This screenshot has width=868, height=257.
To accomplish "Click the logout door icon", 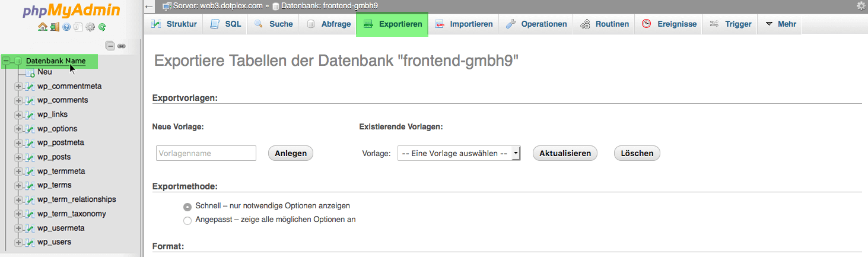I will (54, 27).
